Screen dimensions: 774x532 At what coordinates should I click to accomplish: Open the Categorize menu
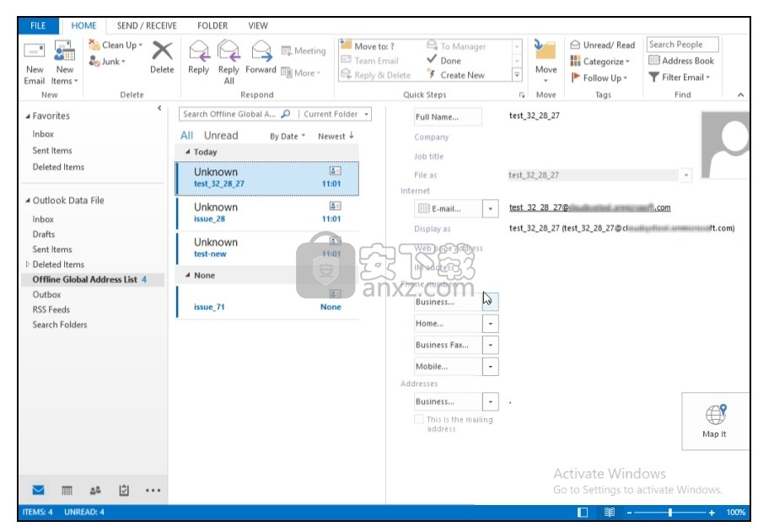pyautogui.click(x=599, y=62)
